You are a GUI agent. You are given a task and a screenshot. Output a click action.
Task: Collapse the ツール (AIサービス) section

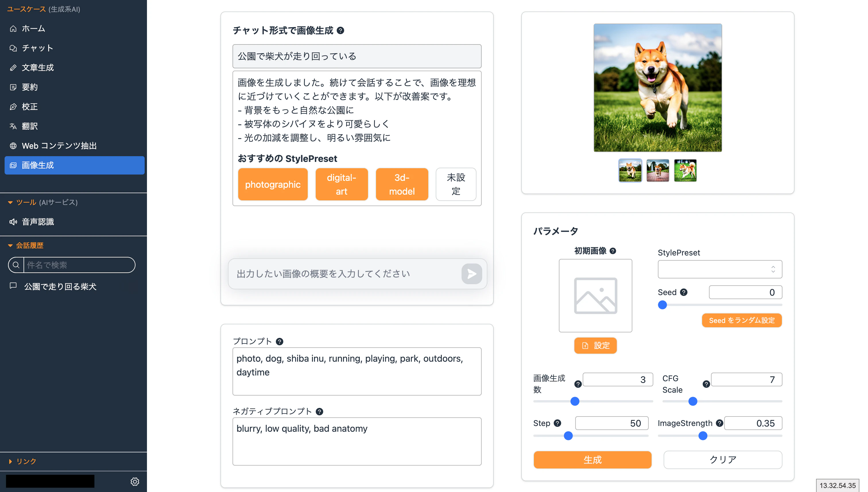(x=10, y=202)
